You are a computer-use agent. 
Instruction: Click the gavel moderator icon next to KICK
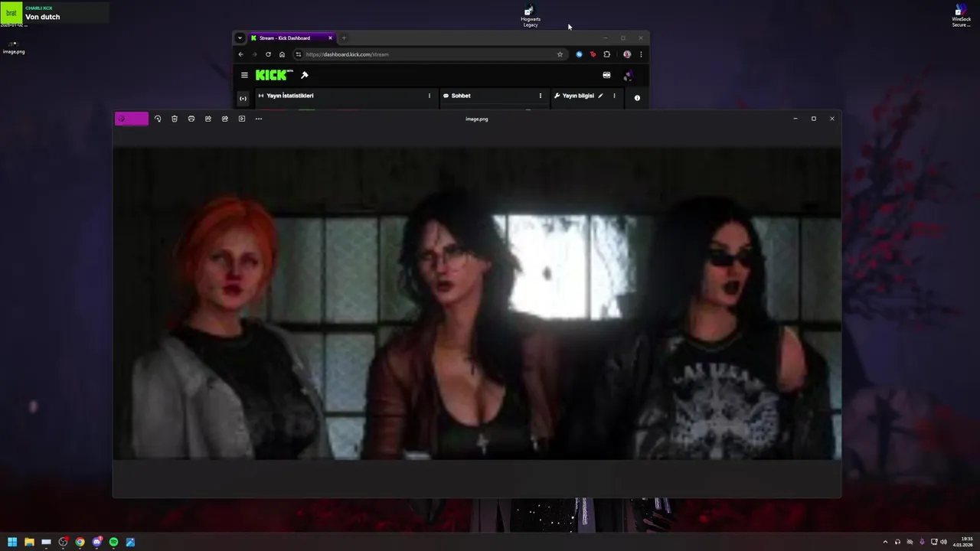[305, 75]
